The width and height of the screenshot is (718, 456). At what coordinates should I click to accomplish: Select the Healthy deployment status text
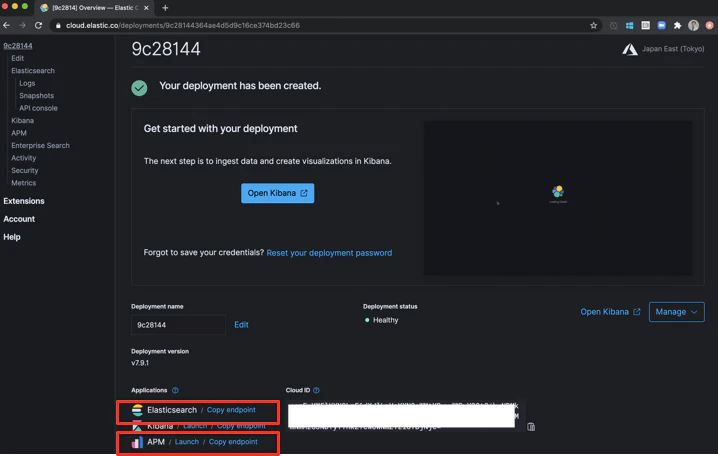385,320
